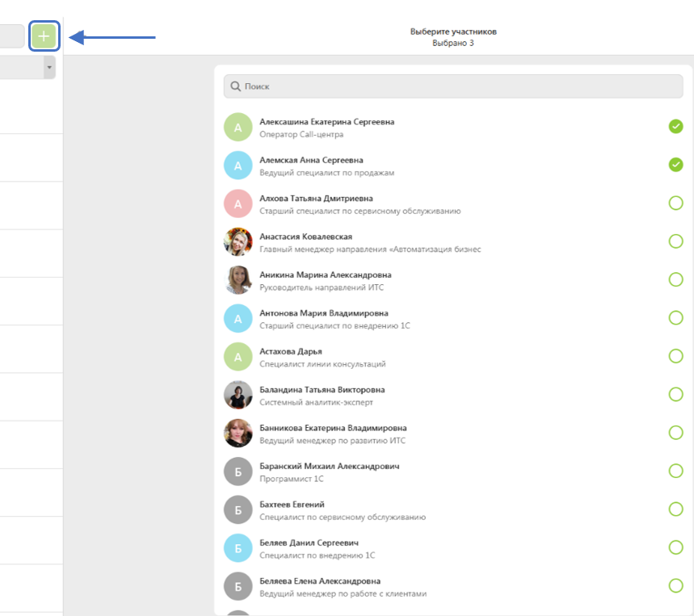The height and width of the screenshot is (616, 694).
Task: Select Баранский Михаил Александрович name
Action: (x=329, y=466)
